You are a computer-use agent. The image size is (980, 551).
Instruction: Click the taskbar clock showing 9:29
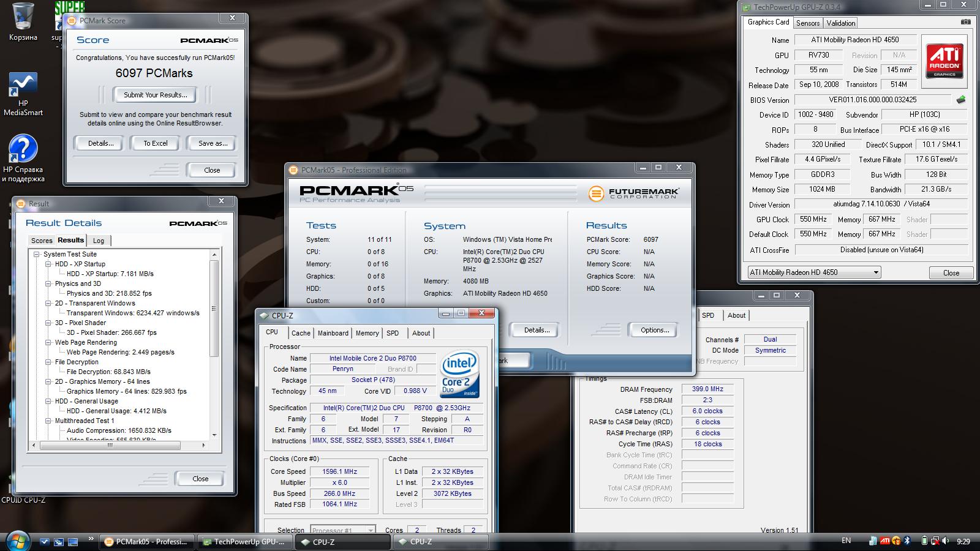[963, 541]
